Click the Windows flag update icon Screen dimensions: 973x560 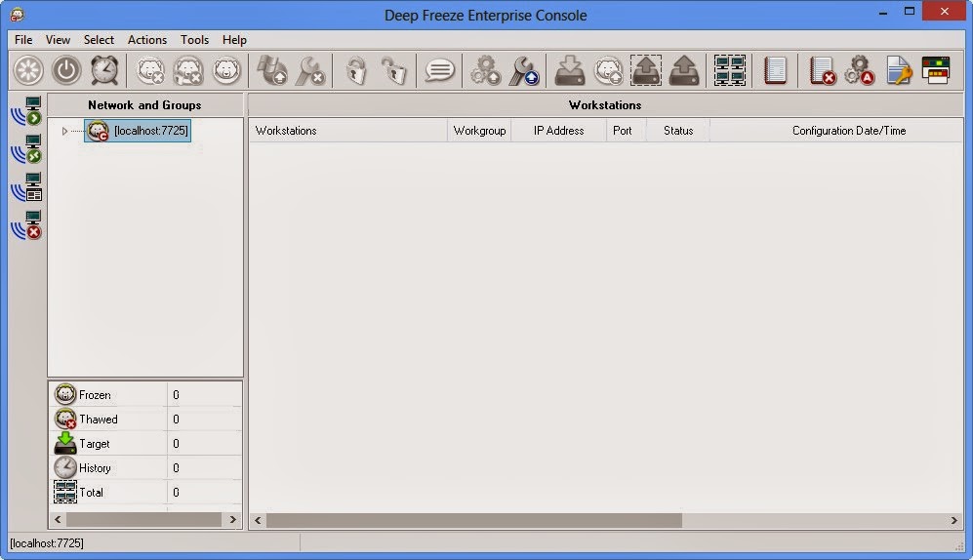click(272, 70)
